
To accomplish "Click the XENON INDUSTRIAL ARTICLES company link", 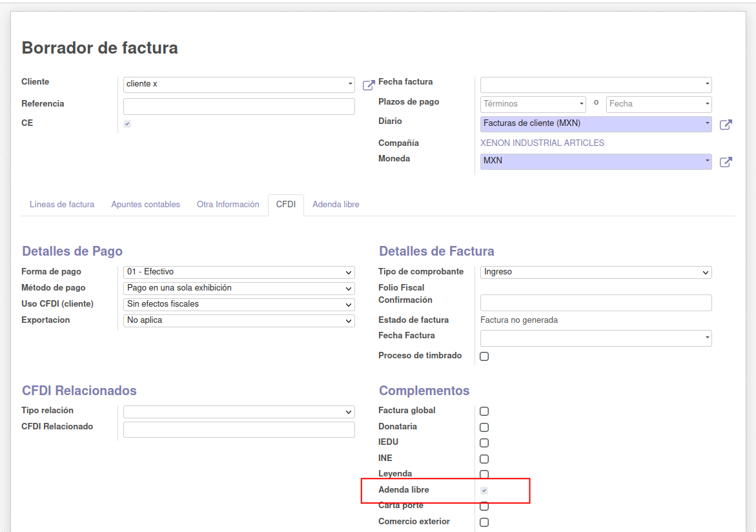I will tap(542, 143).
